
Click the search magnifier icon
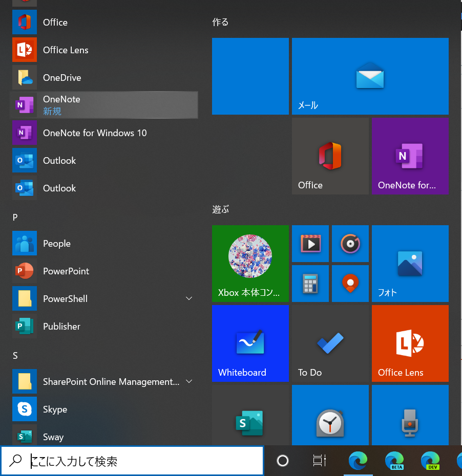pos(15,461)
